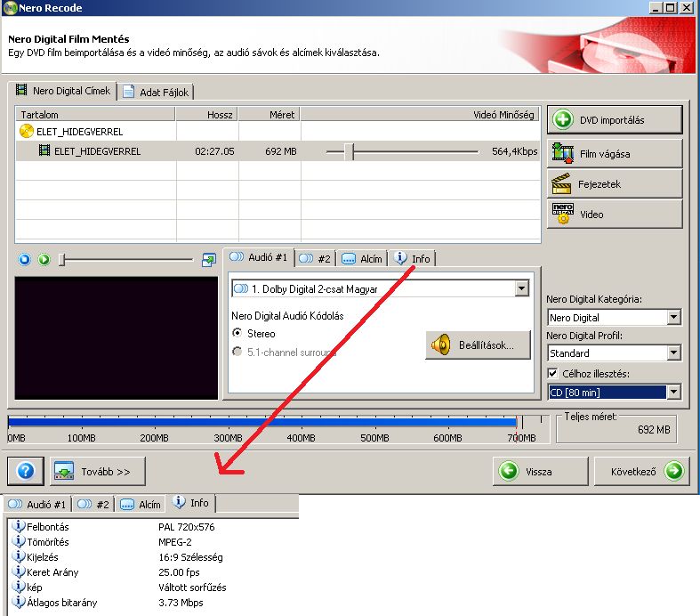Click the Tovább monitor download icon
This screenshot has width=700, height=616.
[x=64, y=471]
